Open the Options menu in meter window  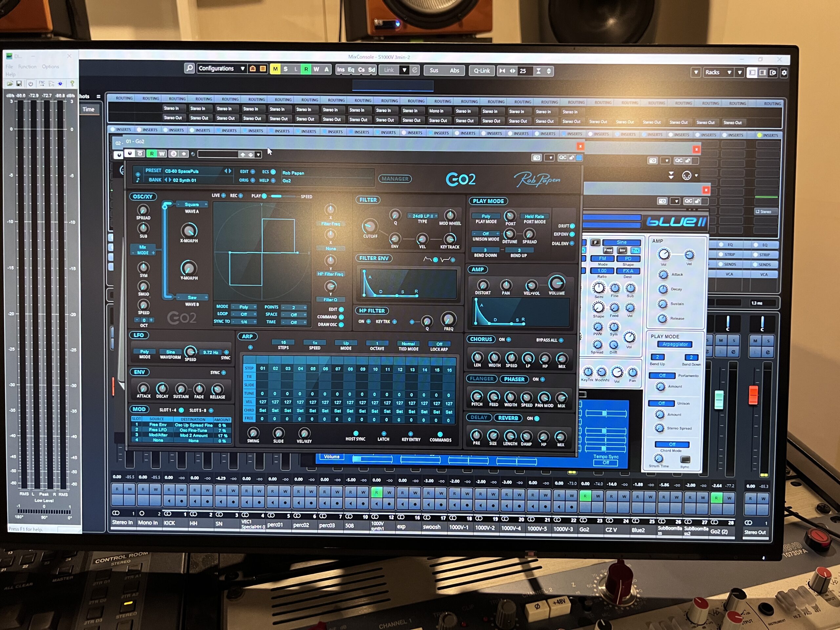coord(51,67)
